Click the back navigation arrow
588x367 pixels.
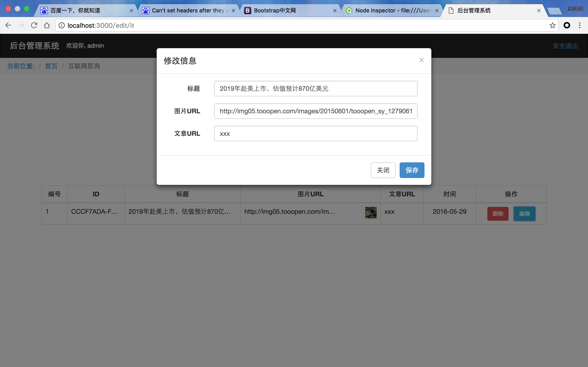click(8, 25)
